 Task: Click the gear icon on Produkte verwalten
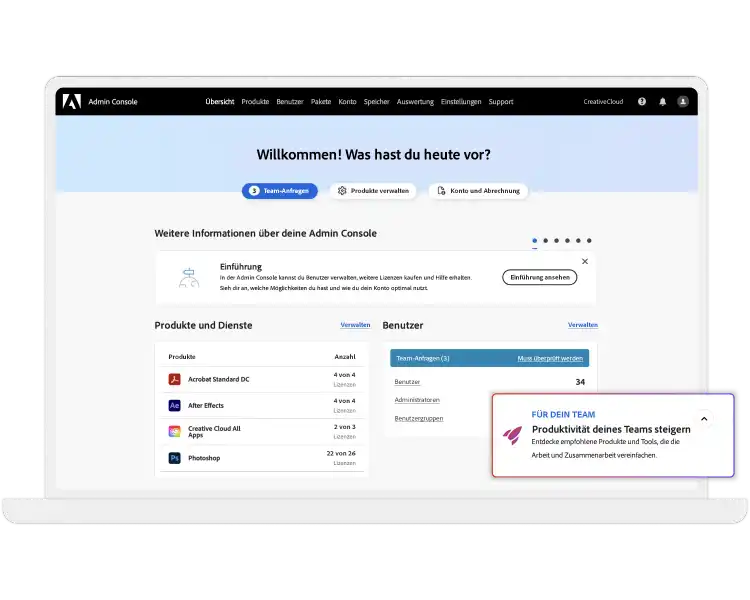(x=342, y=190)
